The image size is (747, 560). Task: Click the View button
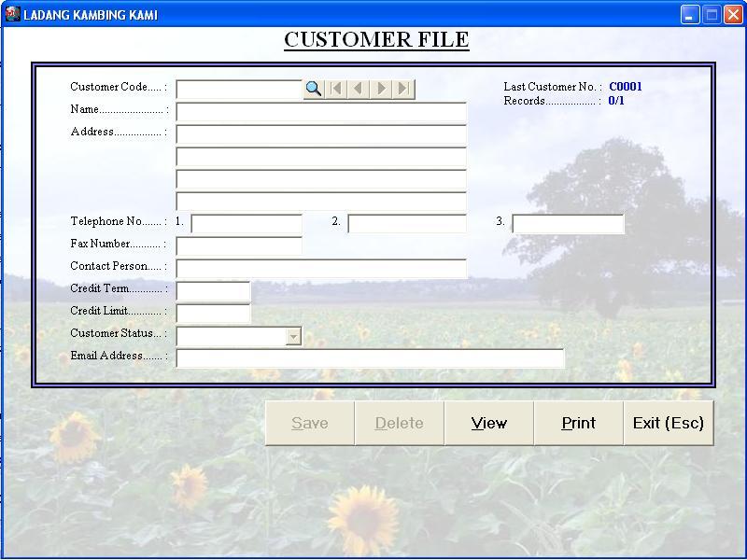click(488, 423)
